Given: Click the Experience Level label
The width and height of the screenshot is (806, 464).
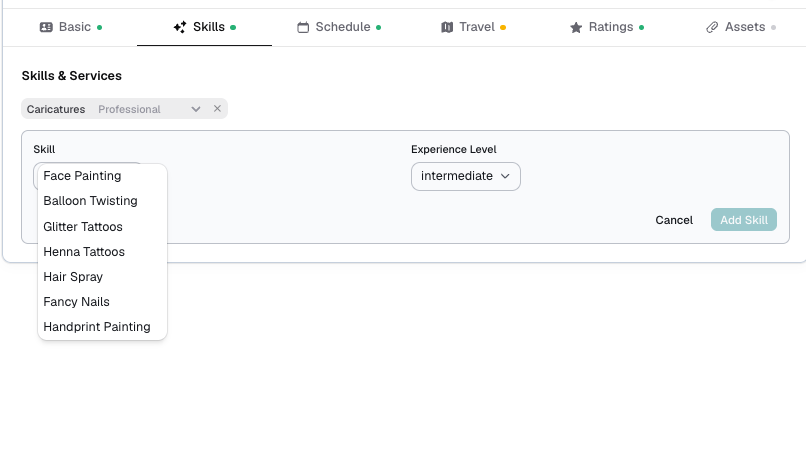Looking at the screenshot, I should click(x=454, y=150).
